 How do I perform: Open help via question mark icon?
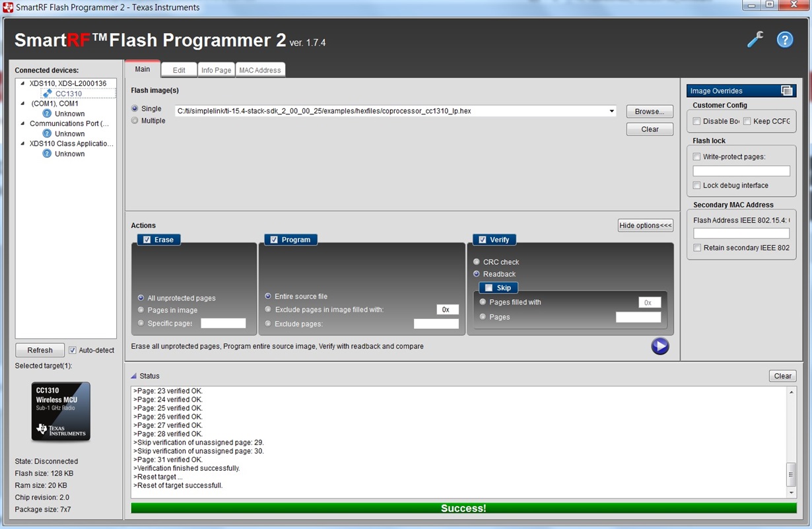click(785, 40)
